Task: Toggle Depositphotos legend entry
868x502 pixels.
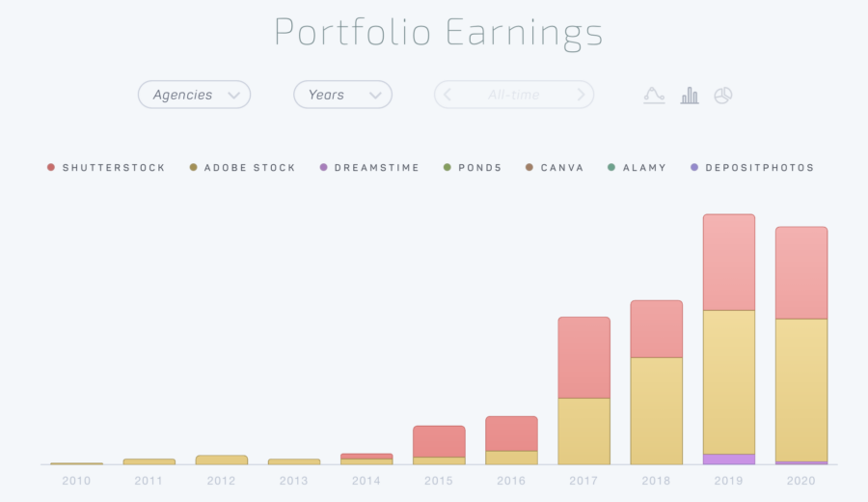Action: pyautogui.click(x=752, y=167)
